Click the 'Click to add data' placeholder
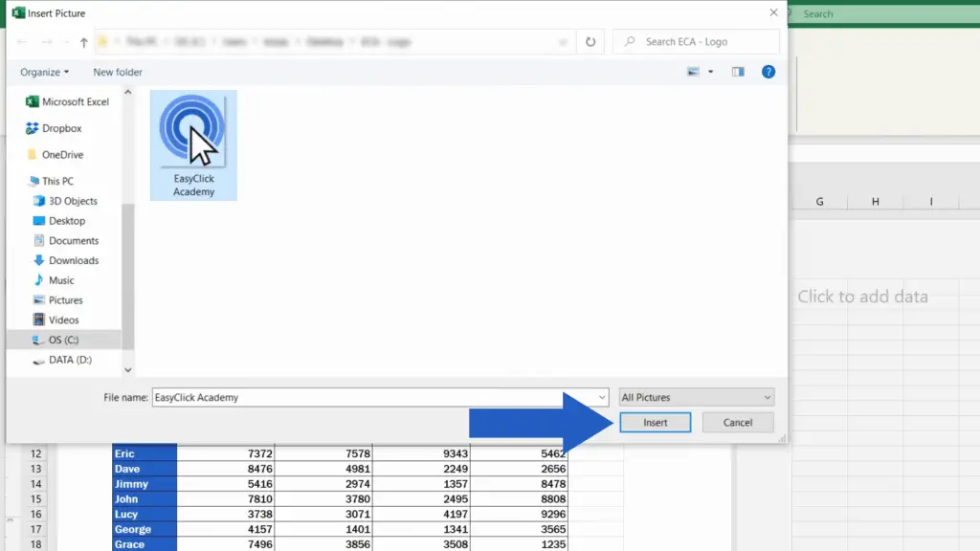 [862, 297]
